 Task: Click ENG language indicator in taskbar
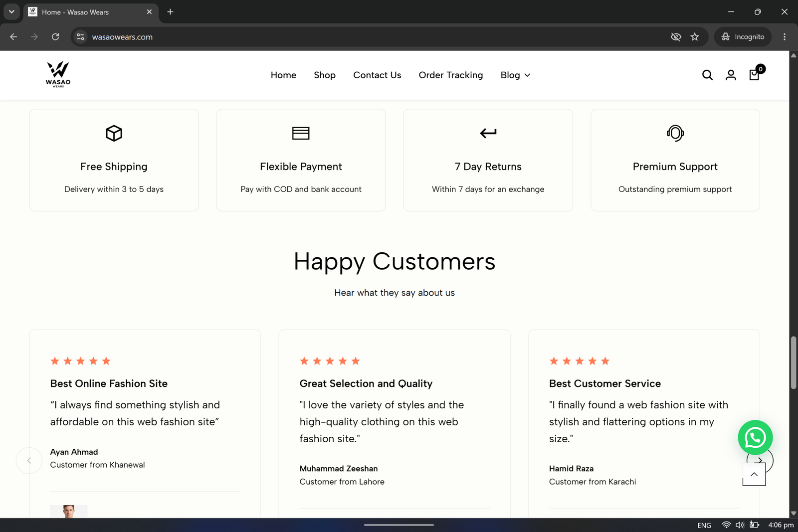(704, 525)
